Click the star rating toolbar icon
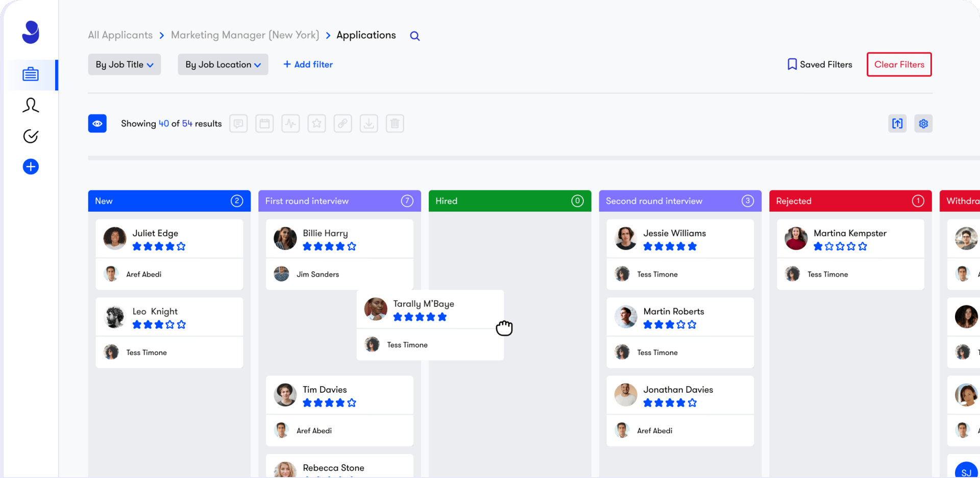Screen dimensions: 980x478 [x=317, y=124]
